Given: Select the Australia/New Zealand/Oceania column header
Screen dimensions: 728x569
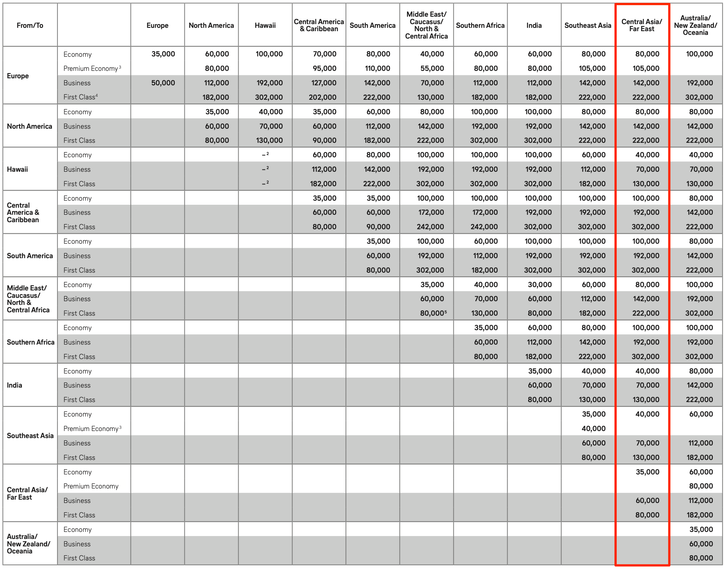Looking at the screenshot, I should pyautogui.click(x=695, y=25).
